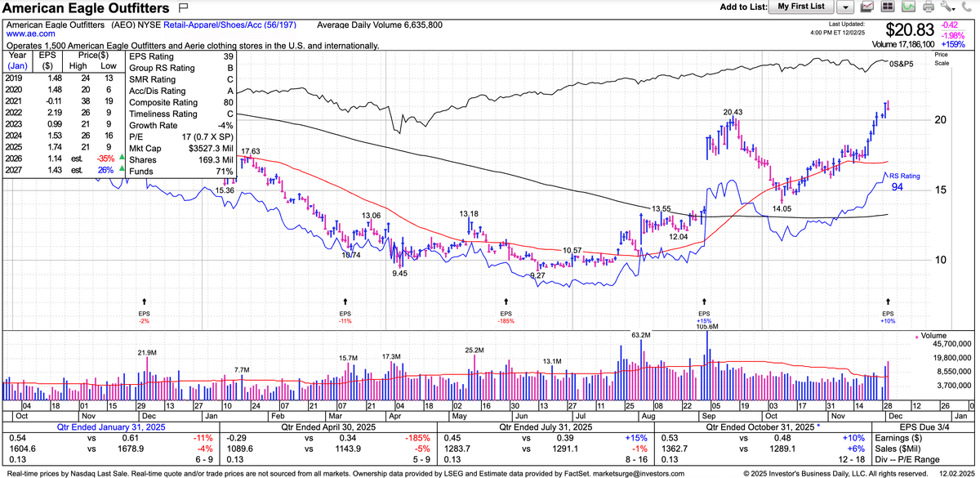Click the green wave chart icon
980x478 pixels.
pyautogui.click(x=908, y=7)
